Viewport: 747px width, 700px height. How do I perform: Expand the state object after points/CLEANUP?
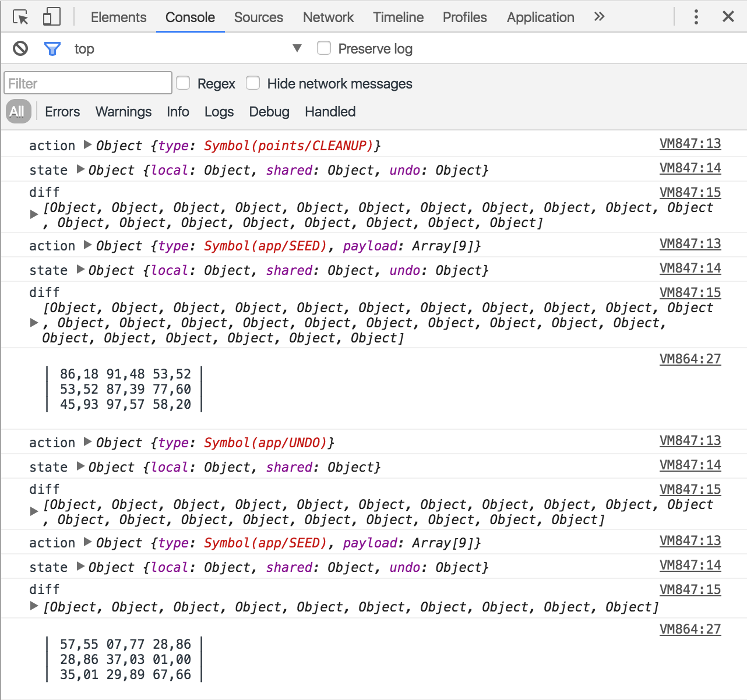(x=81, y=169)
